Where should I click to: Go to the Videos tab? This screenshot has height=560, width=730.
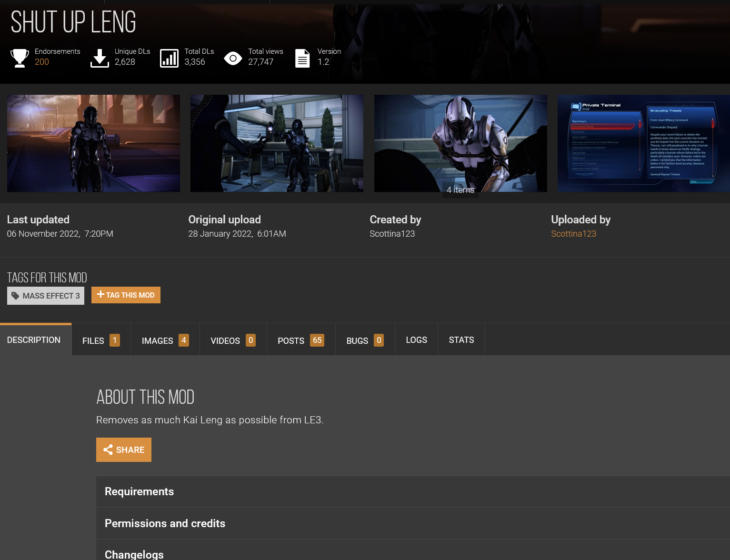pyautogui.click(x=233, y=340)
